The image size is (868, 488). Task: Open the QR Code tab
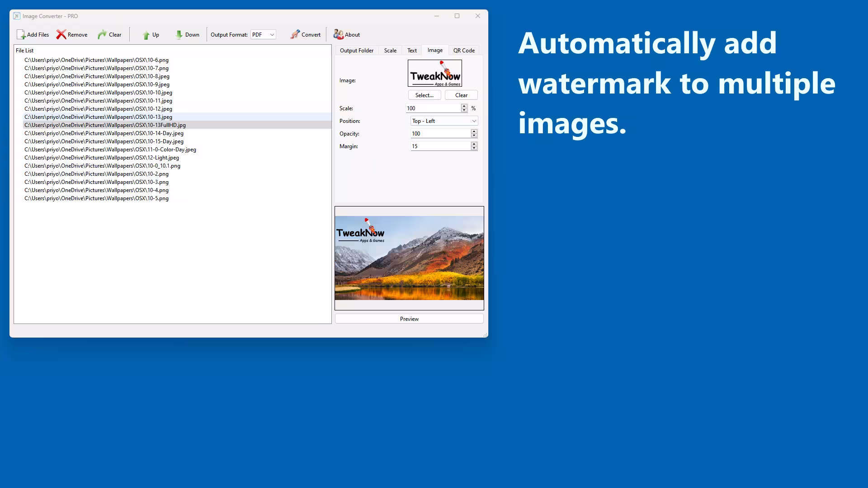point(464,51)
